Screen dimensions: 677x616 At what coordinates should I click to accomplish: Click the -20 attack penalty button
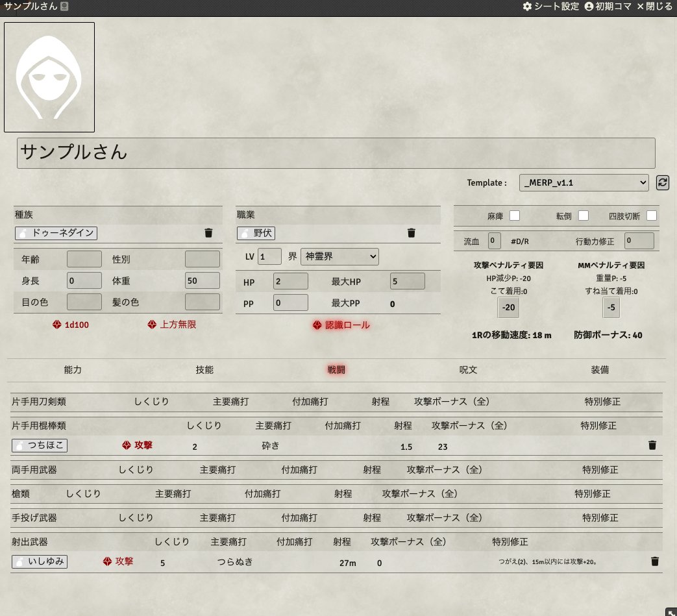pos(508,308)
